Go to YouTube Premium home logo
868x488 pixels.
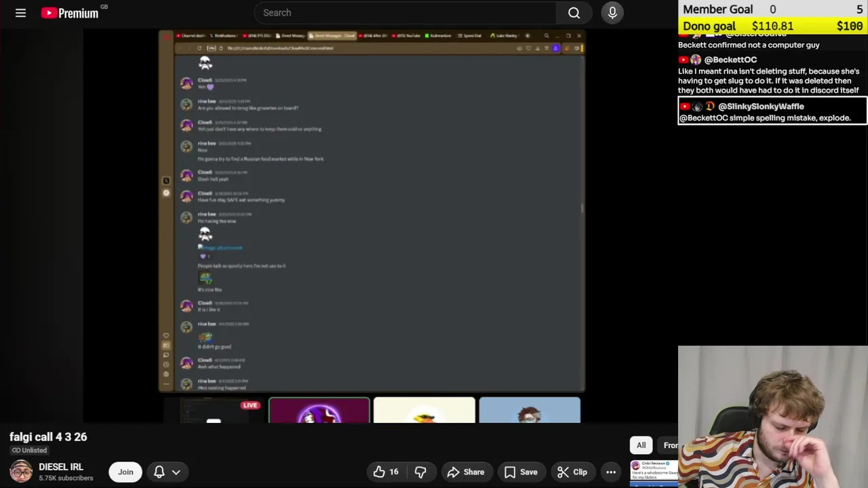(x=69, y=13)
